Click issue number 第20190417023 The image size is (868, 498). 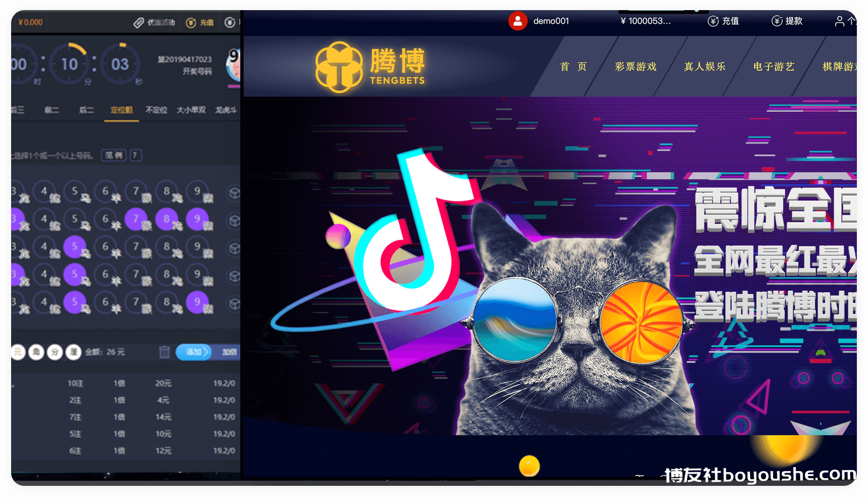point(185,59)
